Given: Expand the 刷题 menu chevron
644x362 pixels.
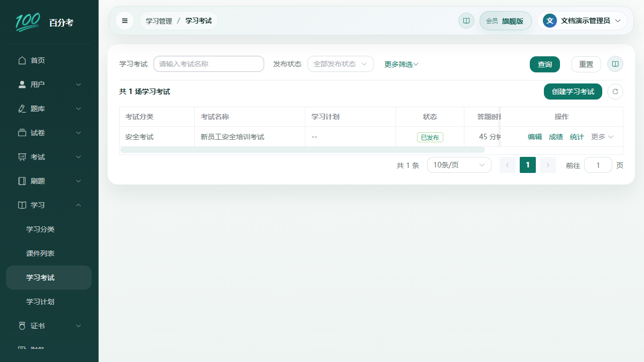Looking at the screenshot, I should tap(78, 181).
